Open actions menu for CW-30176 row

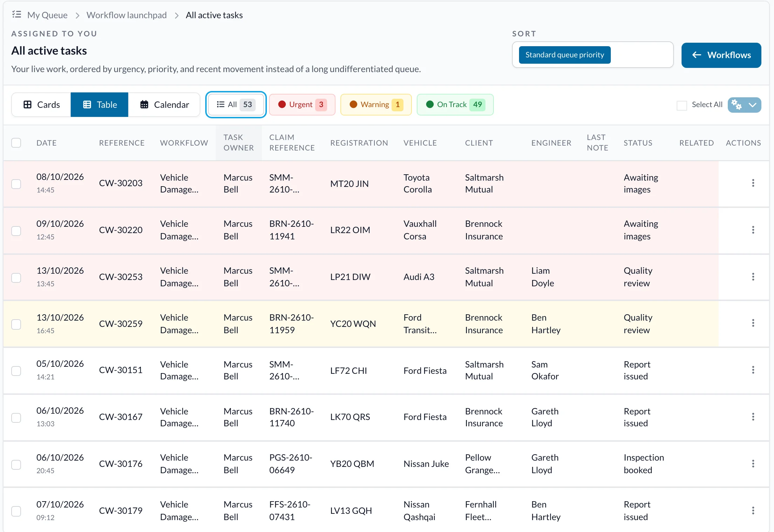753,464
